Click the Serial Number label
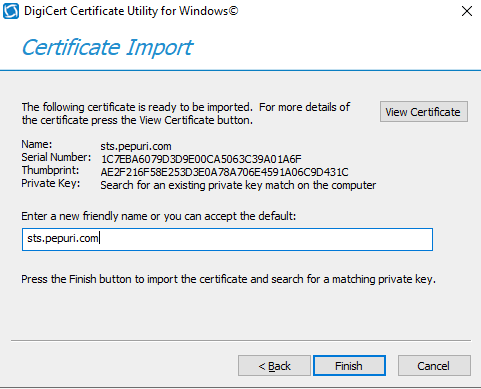Screen dimensions: 481x389 (x=56, y=157)
